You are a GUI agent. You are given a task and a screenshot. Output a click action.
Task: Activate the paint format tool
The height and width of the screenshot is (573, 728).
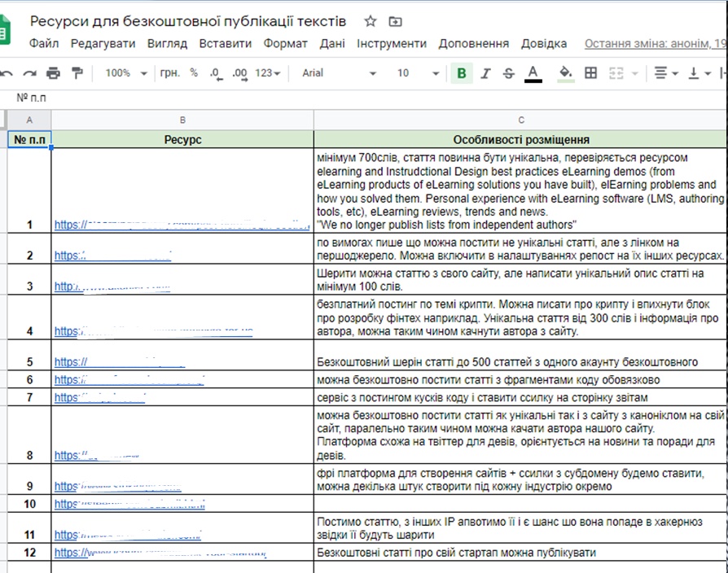pyautogui.click(x=77, y=72)
